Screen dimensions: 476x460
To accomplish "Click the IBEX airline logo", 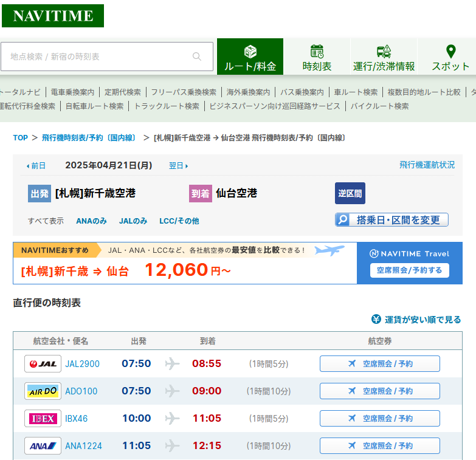I will point(43,419).
